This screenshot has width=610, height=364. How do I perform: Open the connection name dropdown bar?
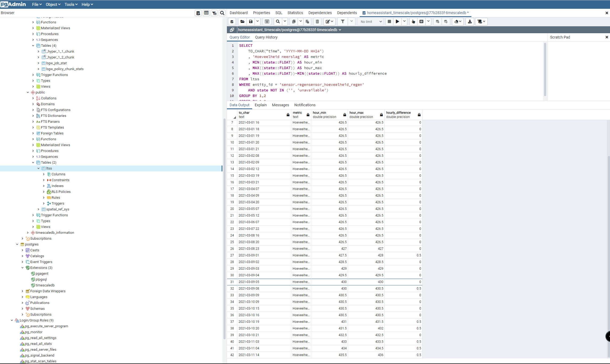[x=289, y=30]
